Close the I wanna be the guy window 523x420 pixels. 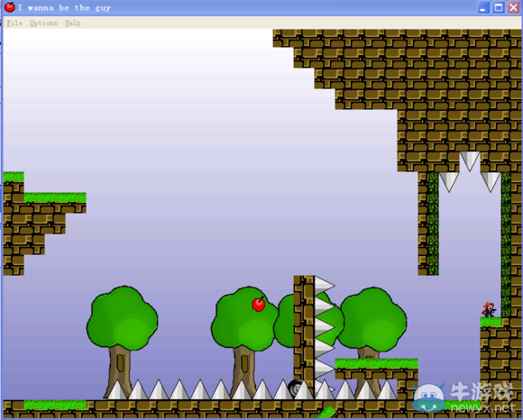[x=514, y=7]
